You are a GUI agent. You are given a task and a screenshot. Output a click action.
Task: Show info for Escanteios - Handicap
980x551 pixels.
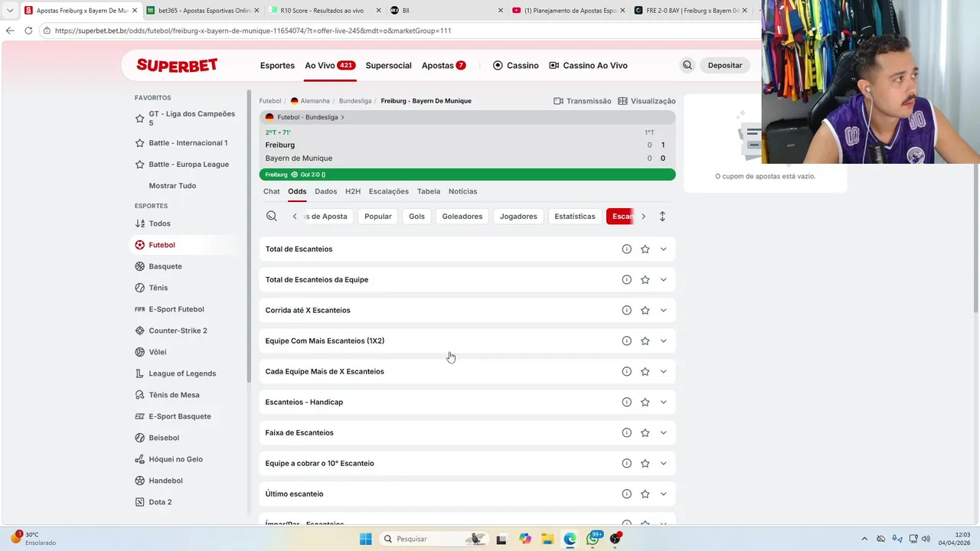(626, 402)
